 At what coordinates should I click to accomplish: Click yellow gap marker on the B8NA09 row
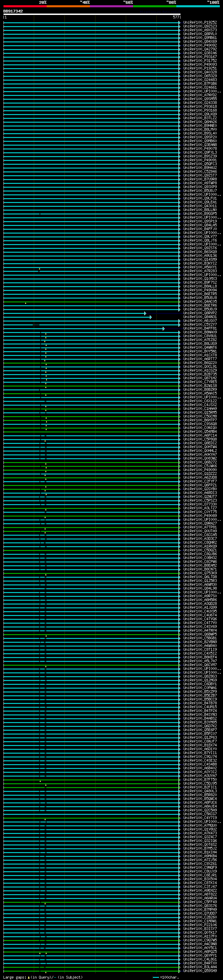46,333
